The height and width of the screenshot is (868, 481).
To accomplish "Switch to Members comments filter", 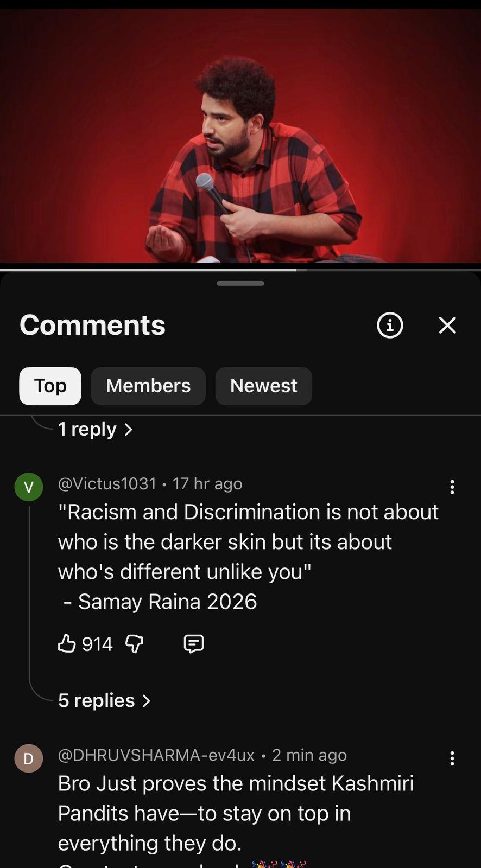I will click(x=148, y=386).
